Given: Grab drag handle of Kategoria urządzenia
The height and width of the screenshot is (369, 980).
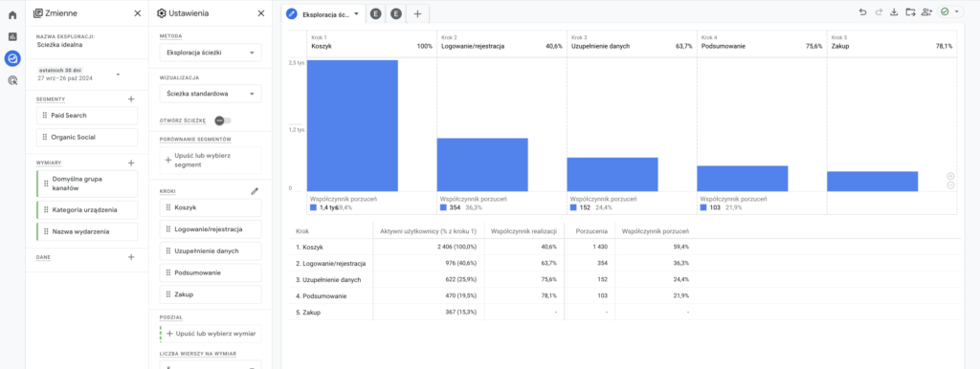Looking at the screenshot, I should point(45,209).
